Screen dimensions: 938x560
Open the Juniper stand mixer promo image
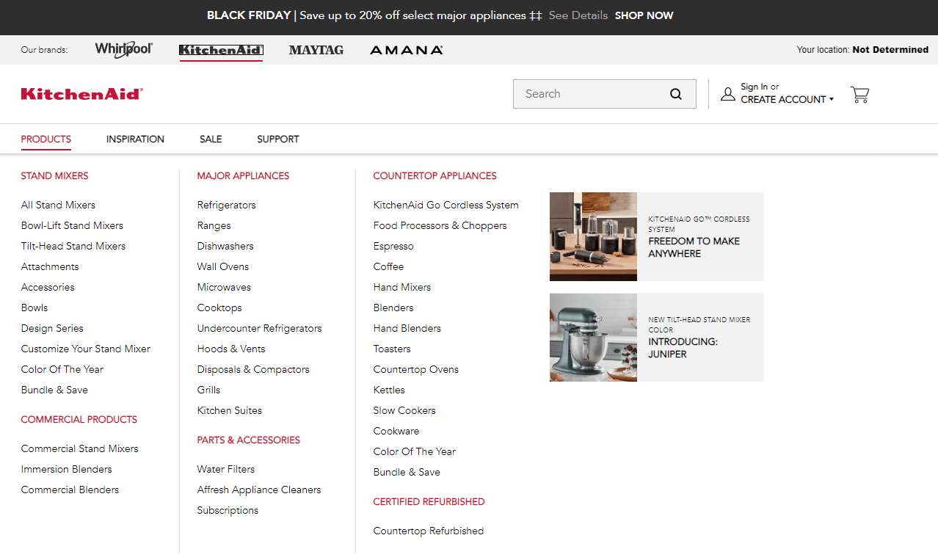pyautogui.click(x=593, y=337)
